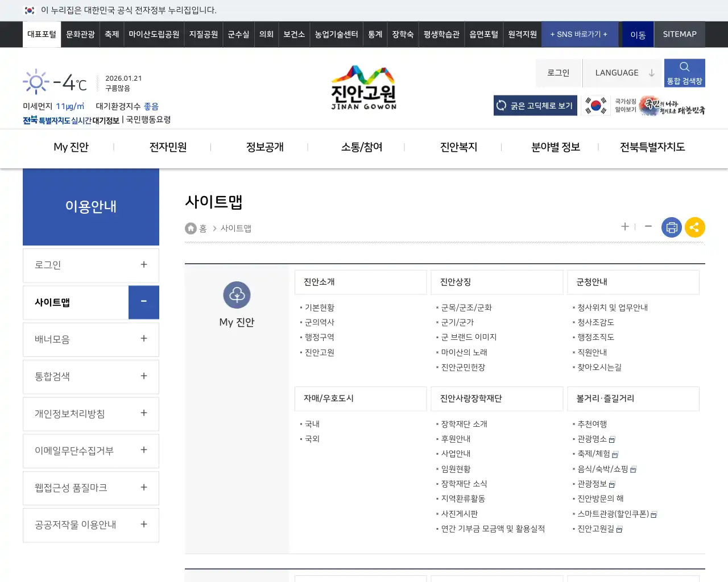Open the 정보공개 main navigation menu
The image size is (728, 582).
[264, 147]
